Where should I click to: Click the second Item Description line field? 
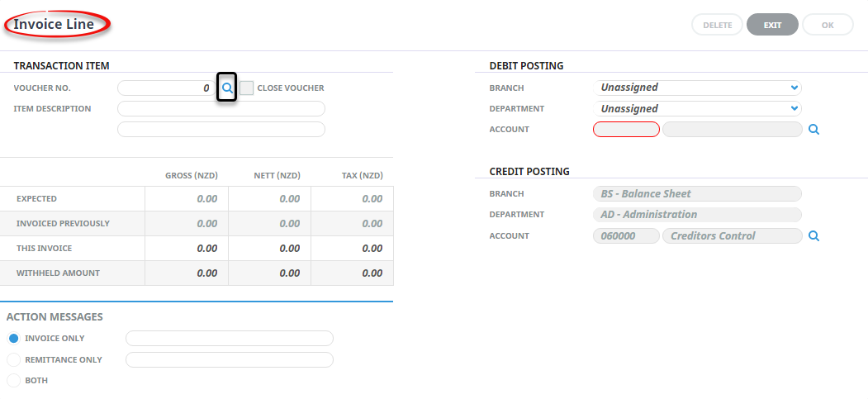pos(221,130)
